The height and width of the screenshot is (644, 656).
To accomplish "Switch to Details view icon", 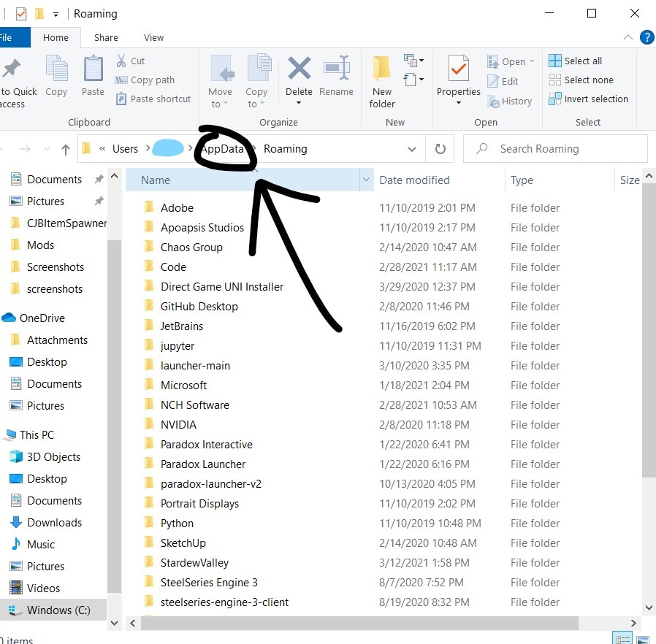I will click(x=622, y=639).
